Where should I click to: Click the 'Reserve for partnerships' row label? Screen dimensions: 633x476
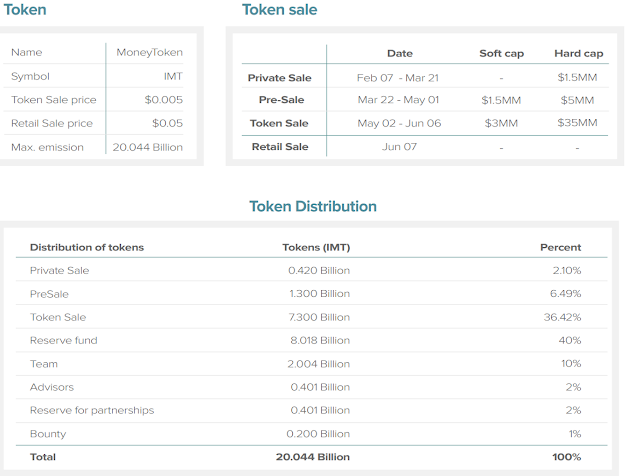click(92, 410)
